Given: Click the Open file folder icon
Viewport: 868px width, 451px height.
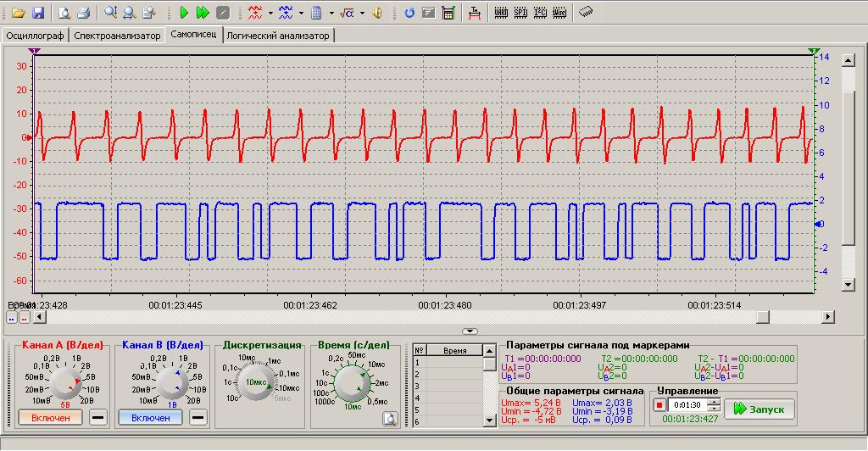Looking at the screenshot, I should (x=17, y=13).
